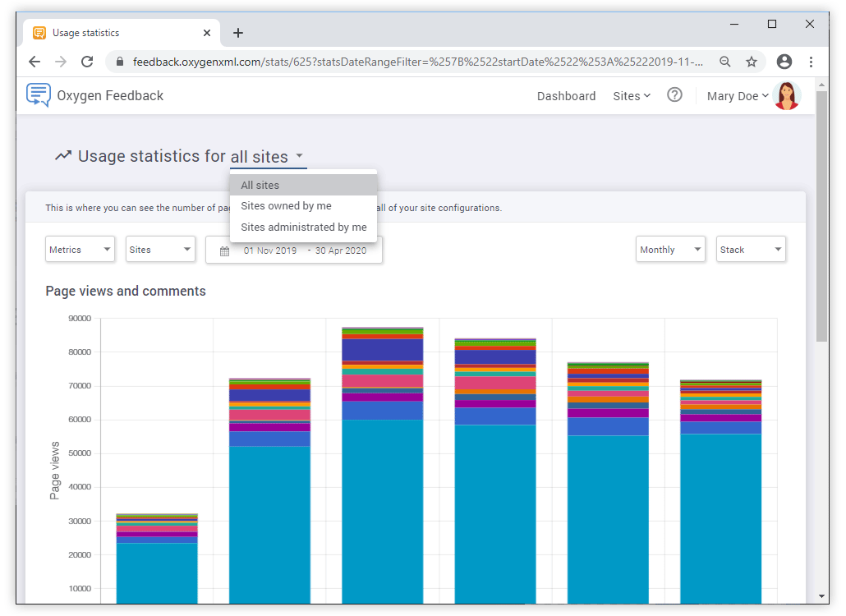Choose Sites owned by me

(x=303, y=205)
